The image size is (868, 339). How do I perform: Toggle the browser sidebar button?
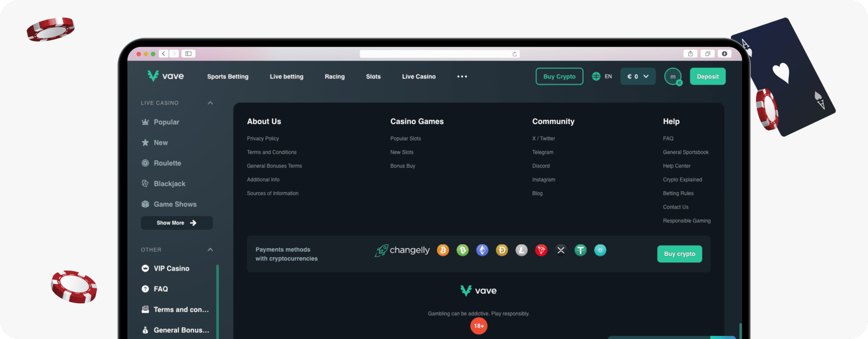coord(189,54)
